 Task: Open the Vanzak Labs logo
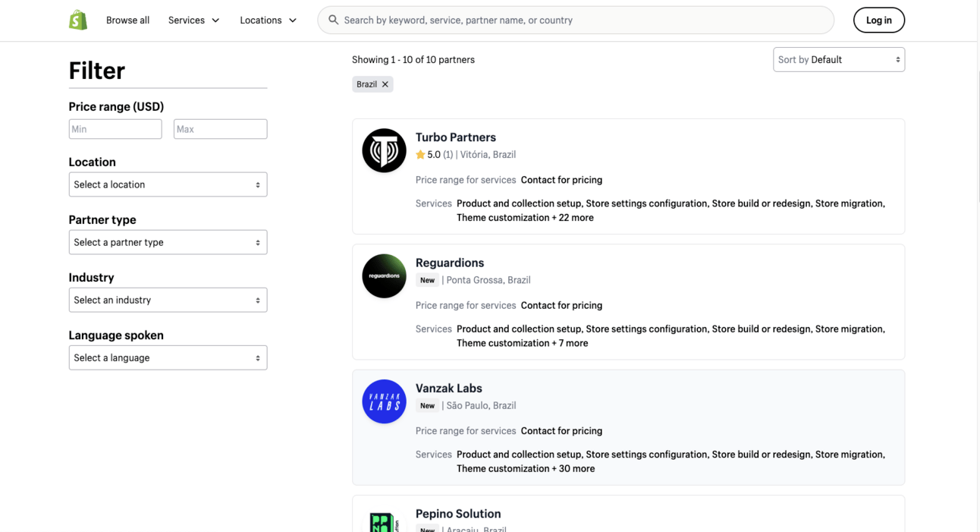point(384,401)
